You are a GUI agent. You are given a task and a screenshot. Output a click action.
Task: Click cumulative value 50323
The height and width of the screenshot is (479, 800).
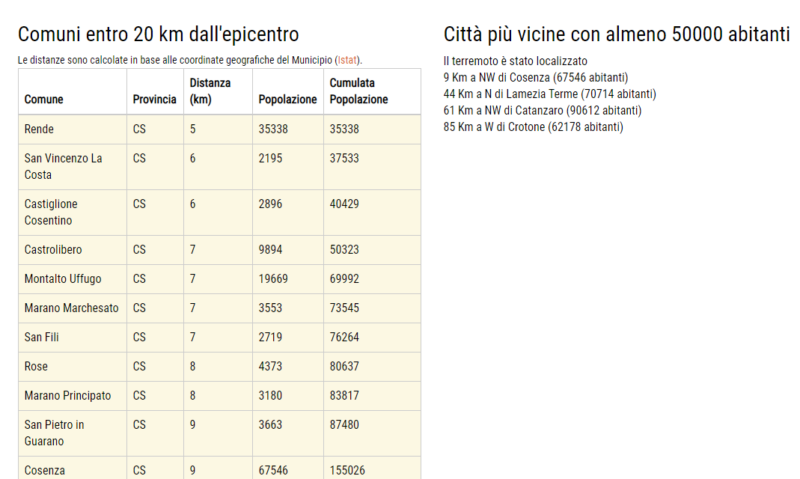pyautogui.click(x=344, y=250)
